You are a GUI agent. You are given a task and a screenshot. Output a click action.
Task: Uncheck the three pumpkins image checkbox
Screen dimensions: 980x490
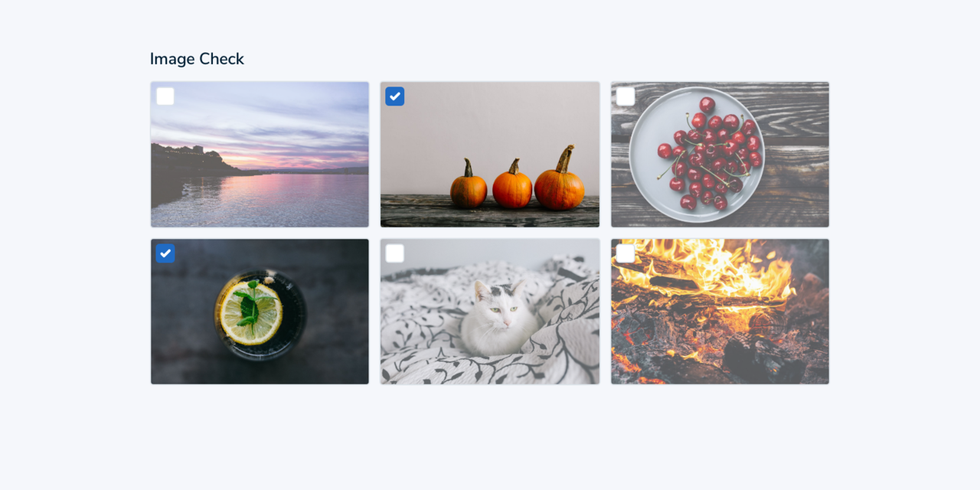(x=394, y=96)
